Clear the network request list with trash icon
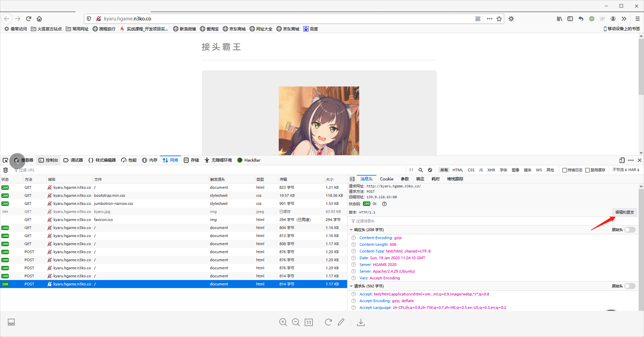644x337 pixels. [x=5, y=170]
